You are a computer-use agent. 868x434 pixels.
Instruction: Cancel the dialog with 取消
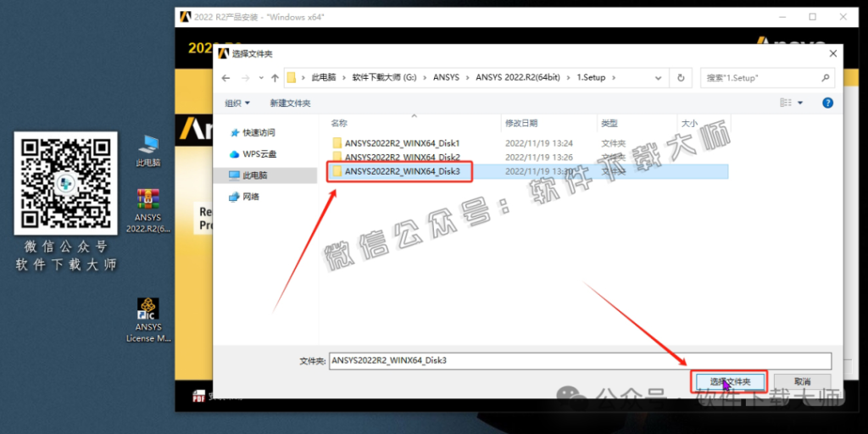coord(802,382)
